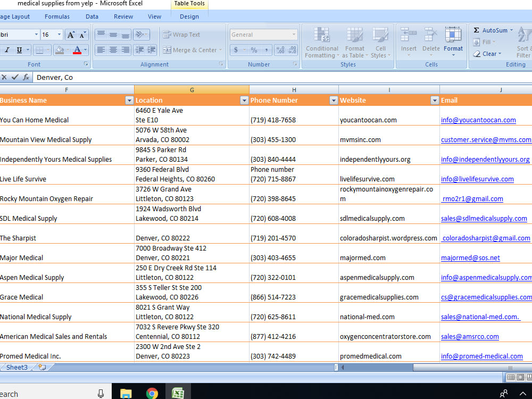Open Conditional Formatting menu

(322, 43)
